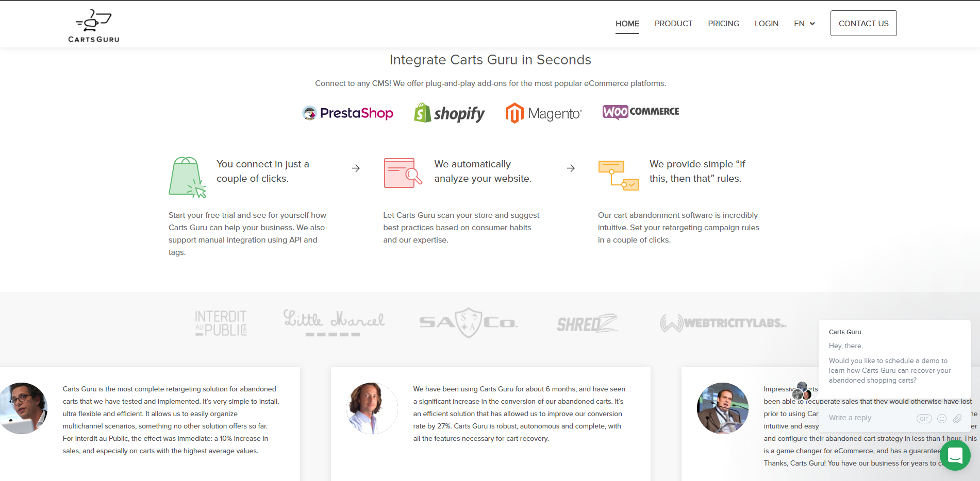Click the Shredz logo

point(587,323)
